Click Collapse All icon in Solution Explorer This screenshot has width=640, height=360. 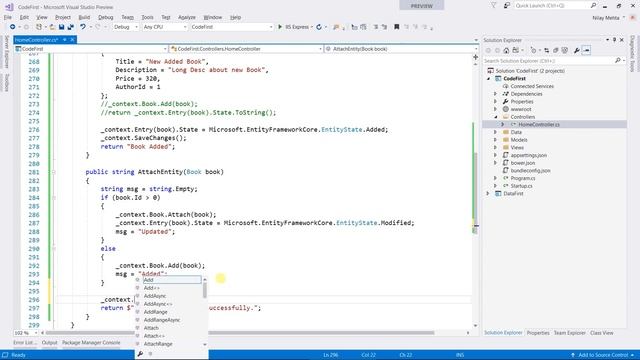tap(556, 50)
